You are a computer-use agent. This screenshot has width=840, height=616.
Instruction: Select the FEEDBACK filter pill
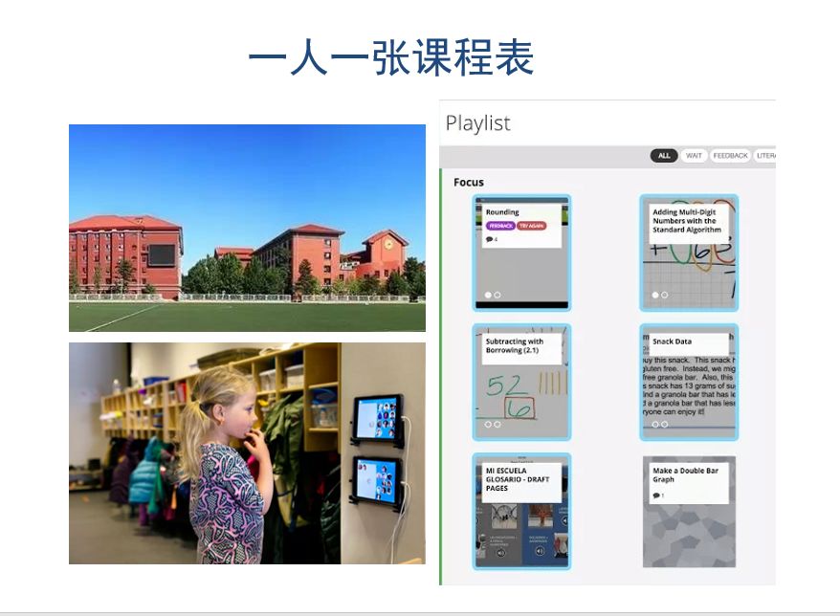point(730,155)
